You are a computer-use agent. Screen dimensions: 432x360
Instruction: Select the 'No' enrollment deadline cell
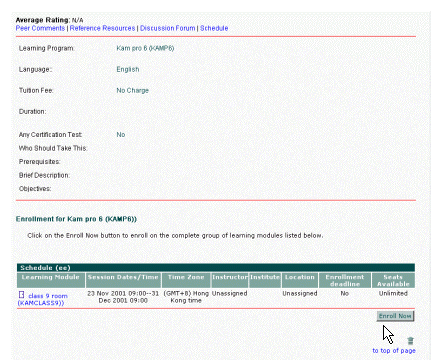pyautogui.click(x=345, y=293)
